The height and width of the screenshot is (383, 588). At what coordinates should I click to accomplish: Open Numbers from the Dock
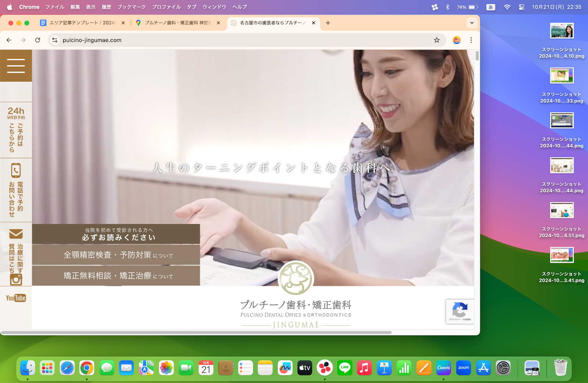pos(404,368)
